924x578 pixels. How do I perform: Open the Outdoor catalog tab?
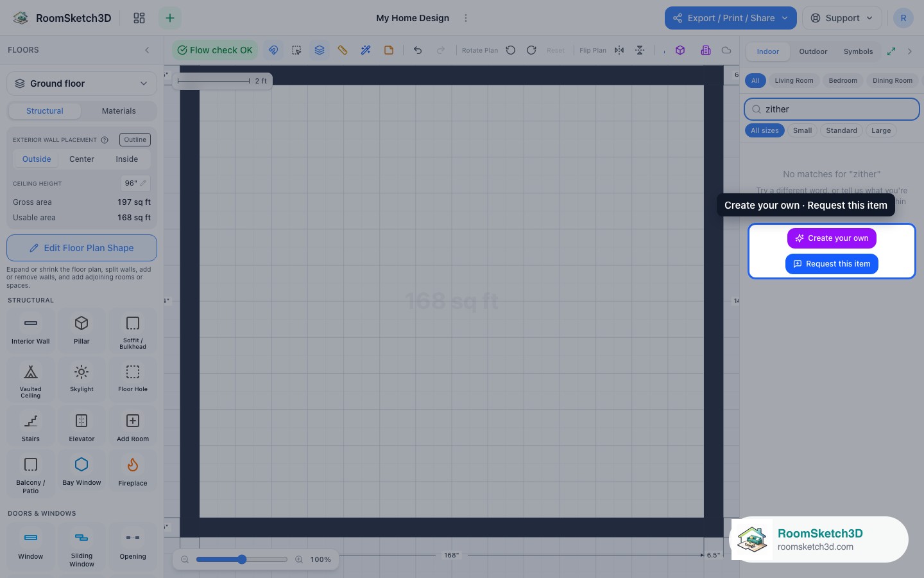tap(813, 51)
